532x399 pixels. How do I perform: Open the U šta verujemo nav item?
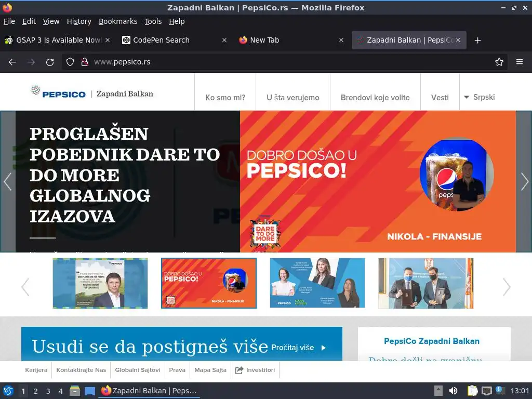click(x=293, y=98)
